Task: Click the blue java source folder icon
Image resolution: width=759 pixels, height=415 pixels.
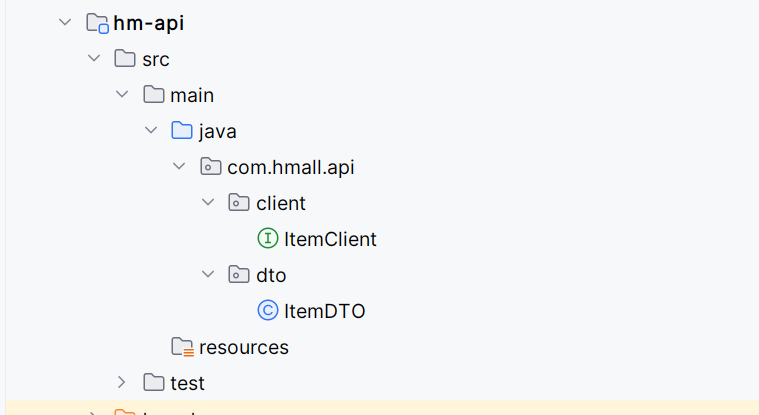Action: coord(181,131)
